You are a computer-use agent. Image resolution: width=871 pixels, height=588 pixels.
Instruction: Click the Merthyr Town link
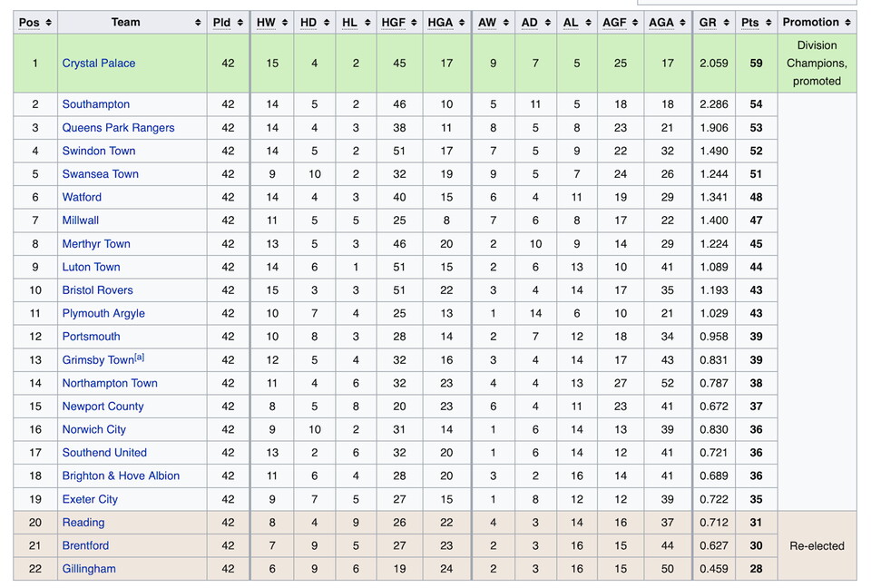pos(96,244)
